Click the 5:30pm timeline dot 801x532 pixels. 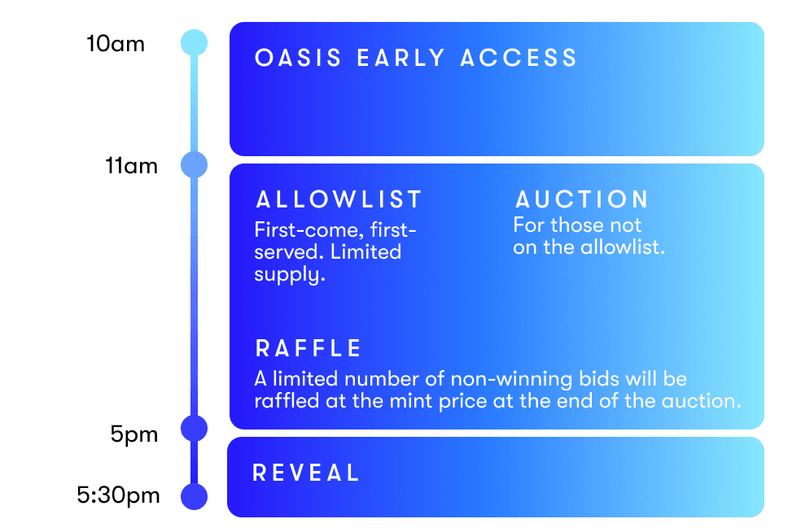click(194, 496)
